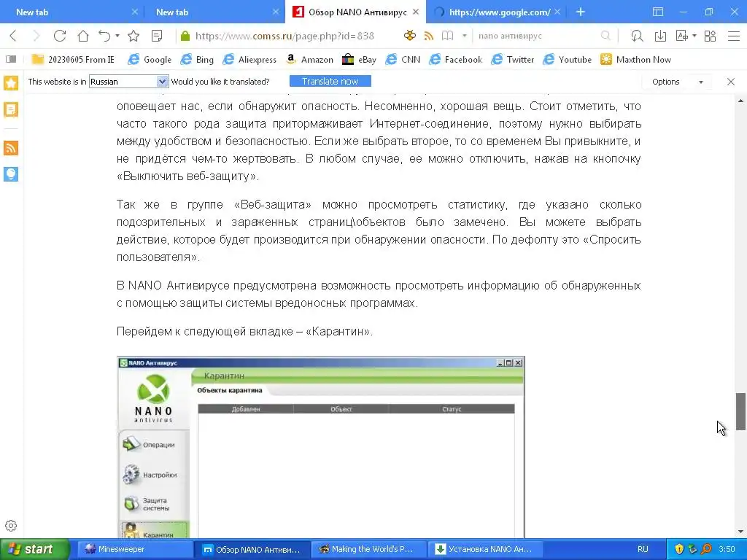Expand the snap tool dropdown arrow
This screenshot has width=747, height=560.
click(x=694, y=36)
